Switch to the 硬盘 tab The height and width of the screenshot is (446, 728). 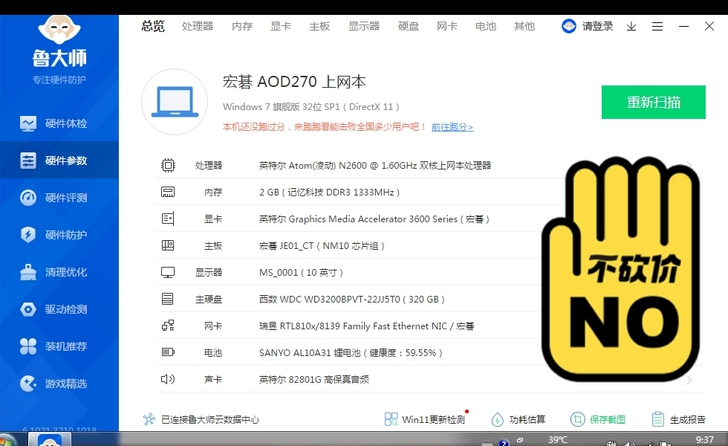[409, 26]
